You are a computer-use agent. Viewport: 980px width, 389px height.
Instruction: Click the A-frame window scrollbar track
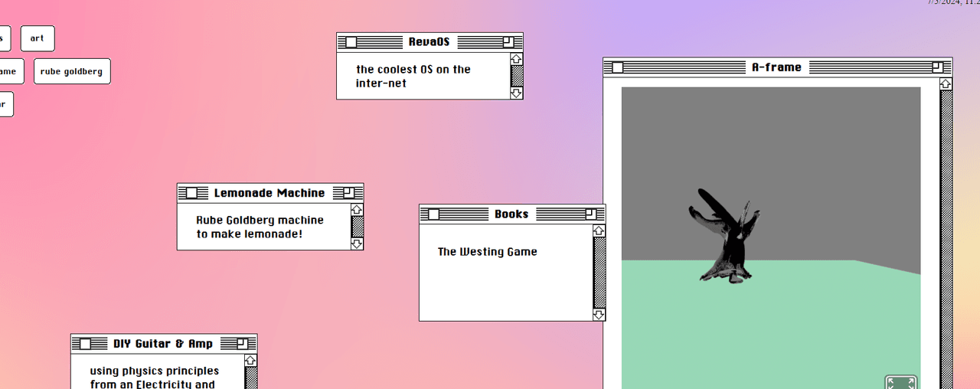click(946, 239)
